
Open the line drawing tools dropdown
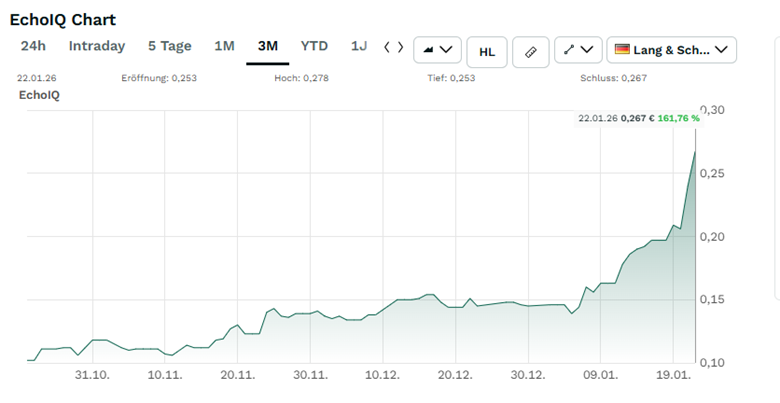coord(578,50)
